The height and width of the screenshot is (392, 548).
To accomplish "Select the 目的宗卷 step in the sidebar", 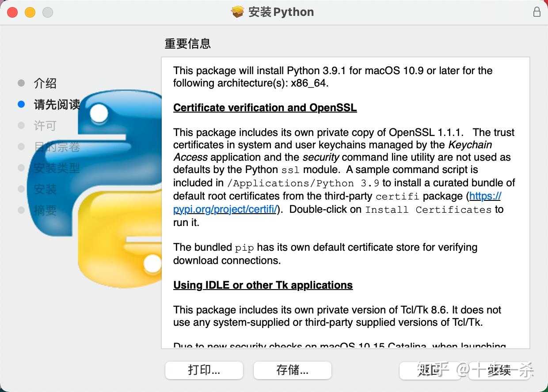I will click(57, 147).
